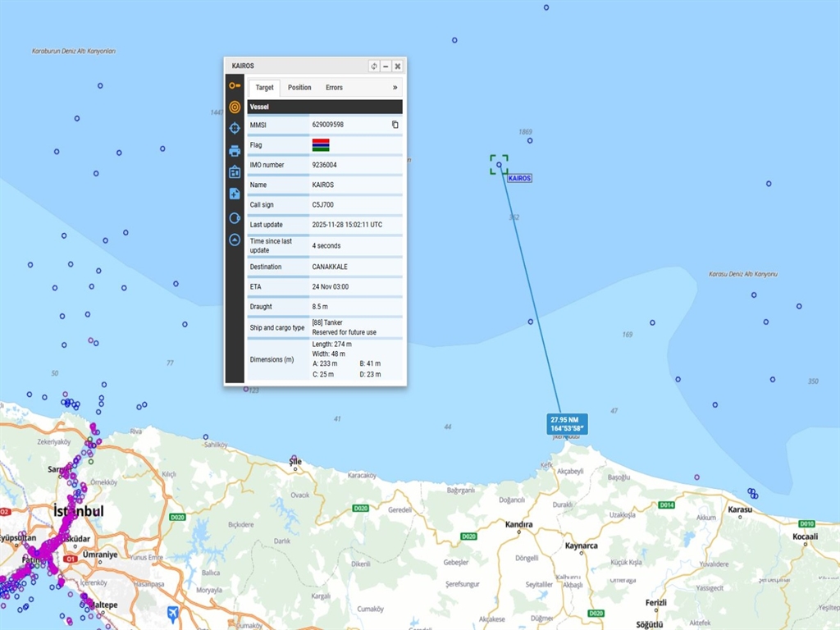Switch to the Position tab
840x630 pixels.
point(299,88)
